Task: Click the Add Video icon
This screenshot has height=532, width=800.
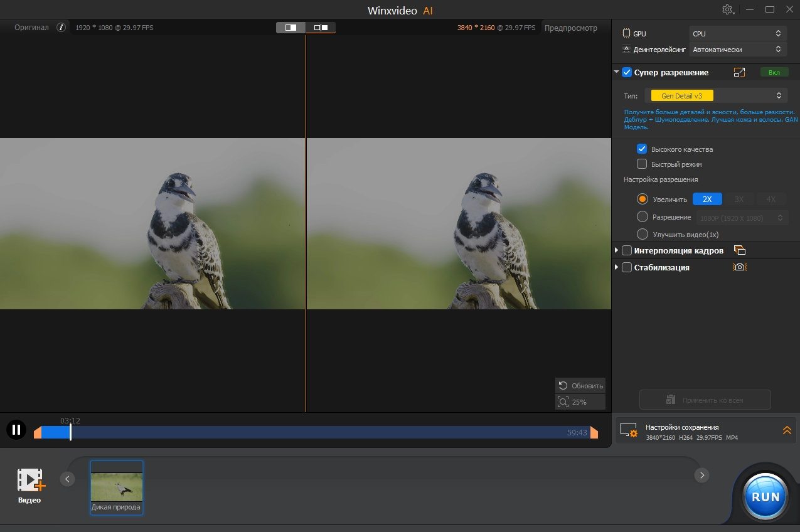Action: click(x=30, y=480)
